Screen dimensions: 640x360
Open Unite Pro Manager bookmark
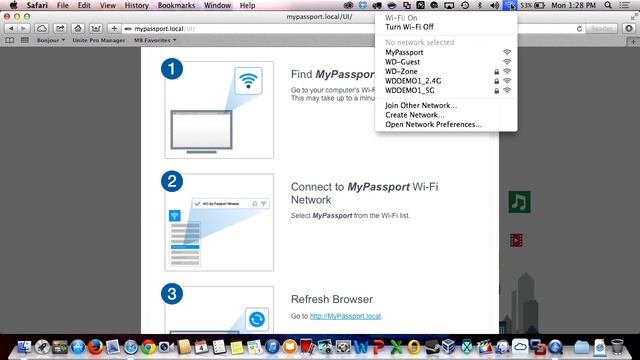click(99, 40)
